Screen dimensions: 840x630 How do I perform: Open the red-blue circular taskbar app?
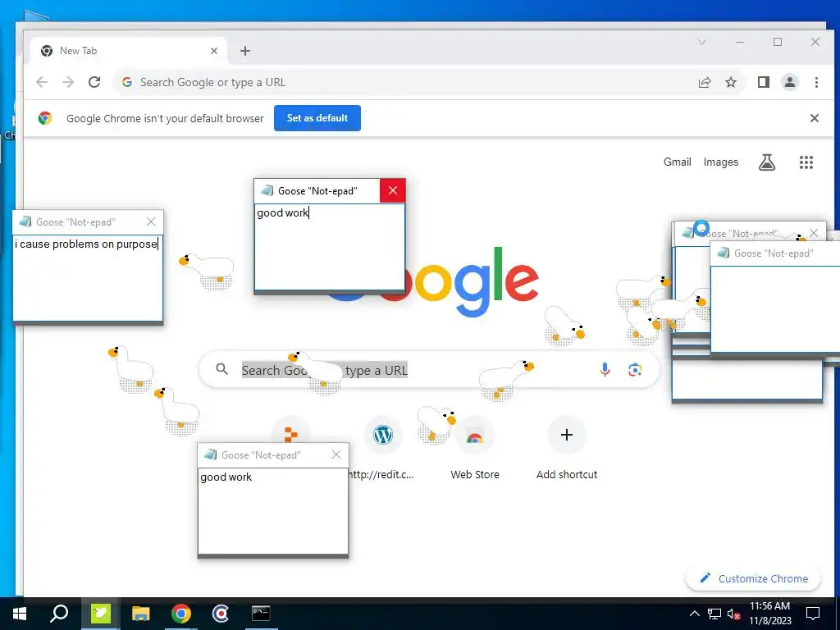click(221, 614)
